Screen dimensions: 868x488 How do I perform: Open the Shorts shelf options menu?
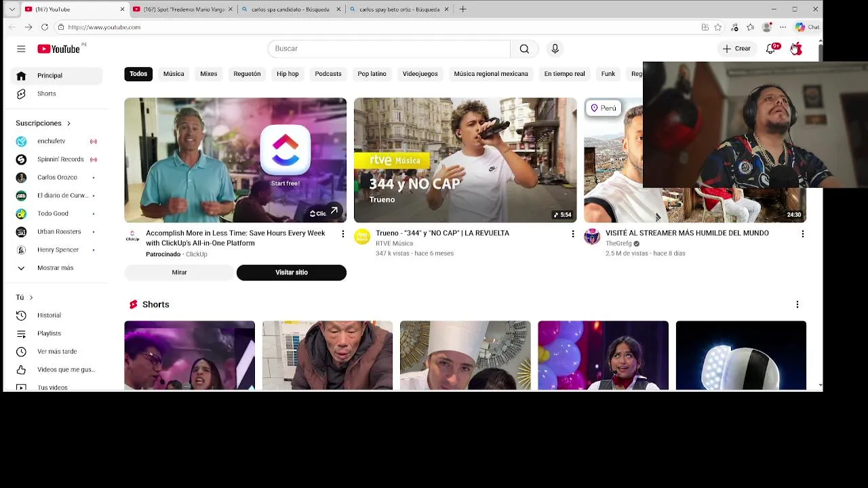[x=797, y=305]
